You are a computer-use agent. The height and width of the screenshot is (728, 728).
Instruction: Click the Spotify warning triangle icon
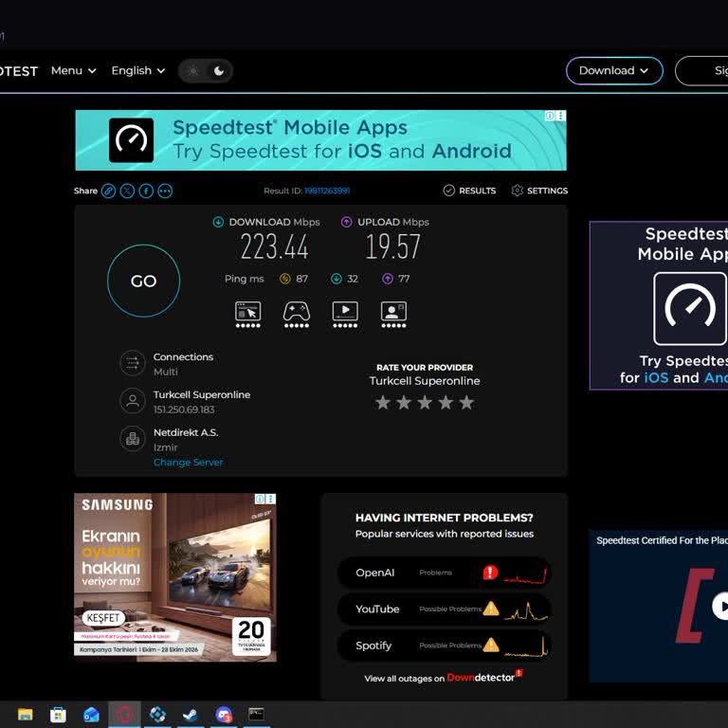pos(491,645)
